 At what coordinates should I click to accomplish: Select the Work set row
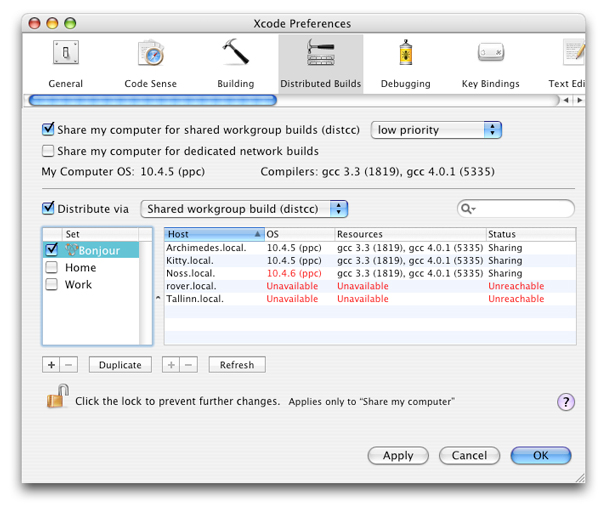pos(91,284)
